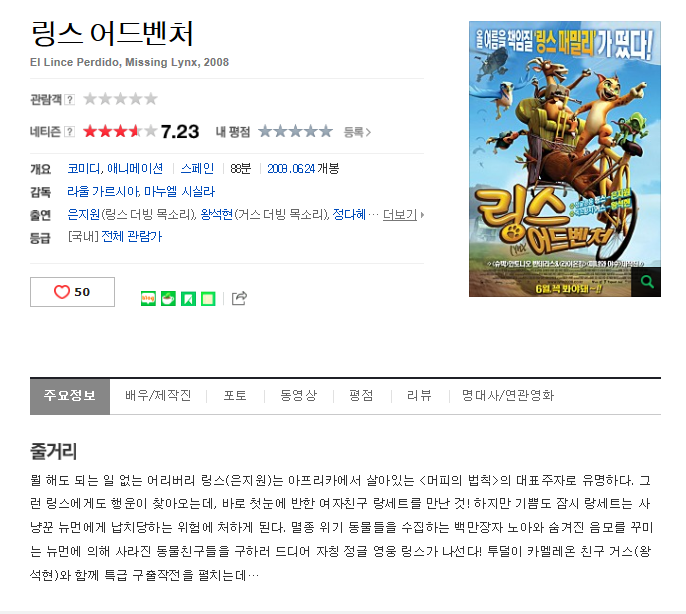Click the movie poster thumbnail
686x614 pixels.
pos(565,159)
